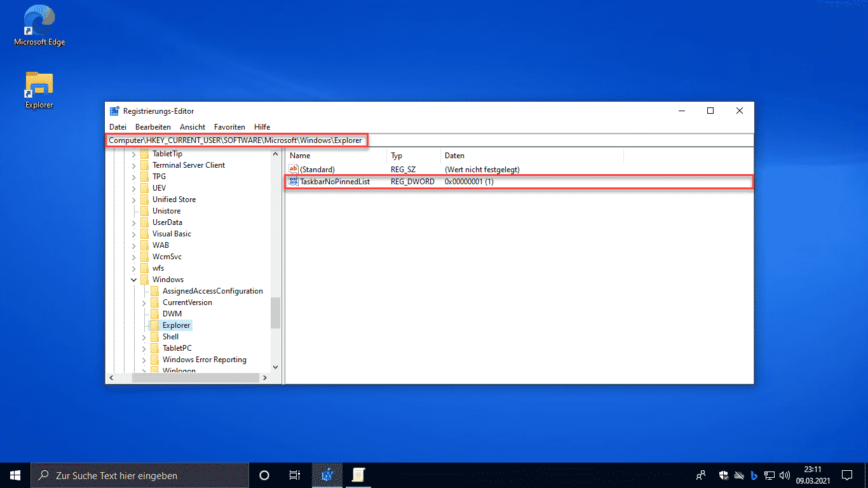
Task: Open the Explorer desktop shortcut
Action: pyautogui.click(x=39, y=90)
